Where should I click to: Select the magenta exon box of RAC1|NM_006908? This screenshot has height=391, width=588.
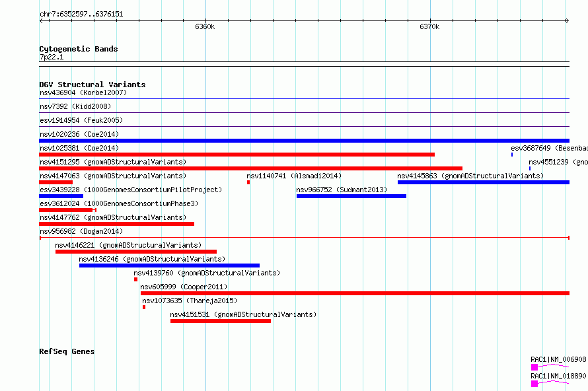point(534,367)
